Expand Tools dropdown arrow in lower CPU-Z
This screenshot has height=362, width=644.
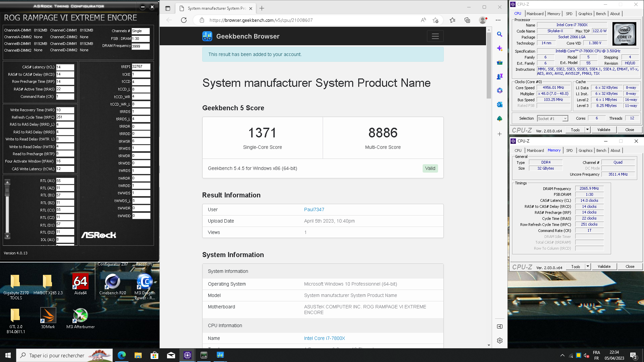coord(588,266)
